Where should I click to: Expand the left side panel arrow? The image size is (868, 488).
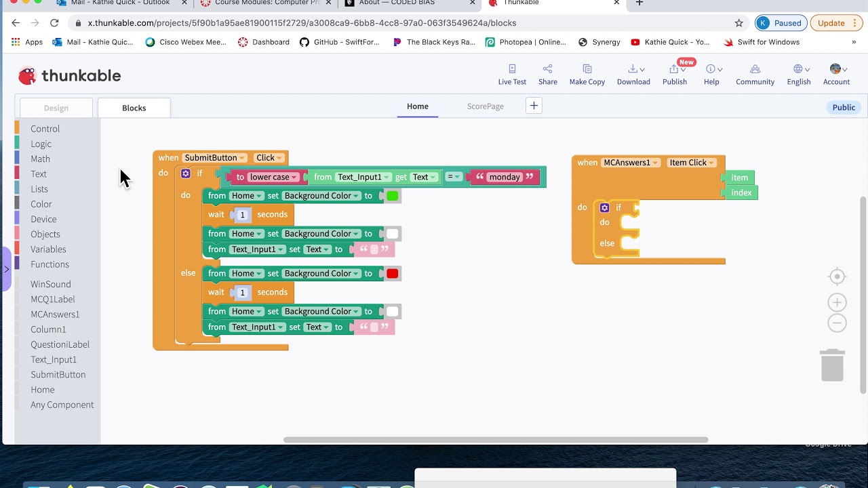6,269
